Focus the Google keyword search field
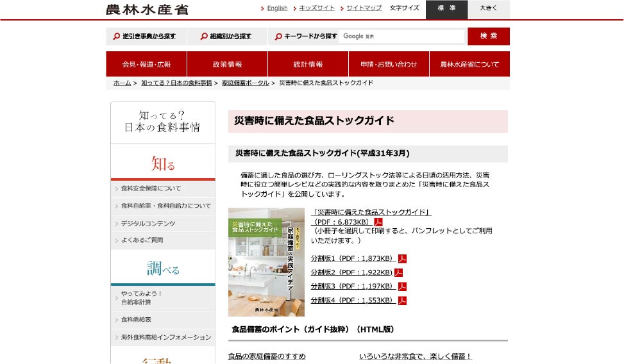The height and width of the screenshot is (364, 624). tap(401, 36)
